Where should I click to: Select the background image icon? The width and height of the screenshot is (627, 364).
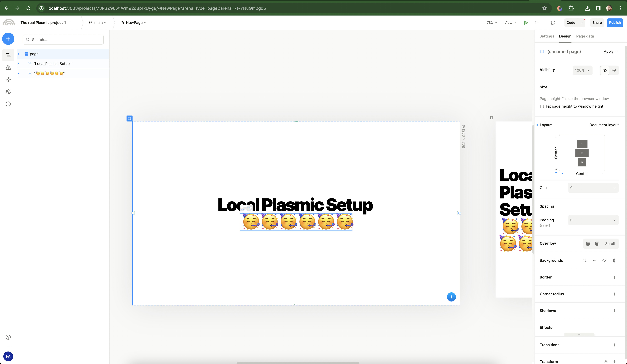click(594, 261)
